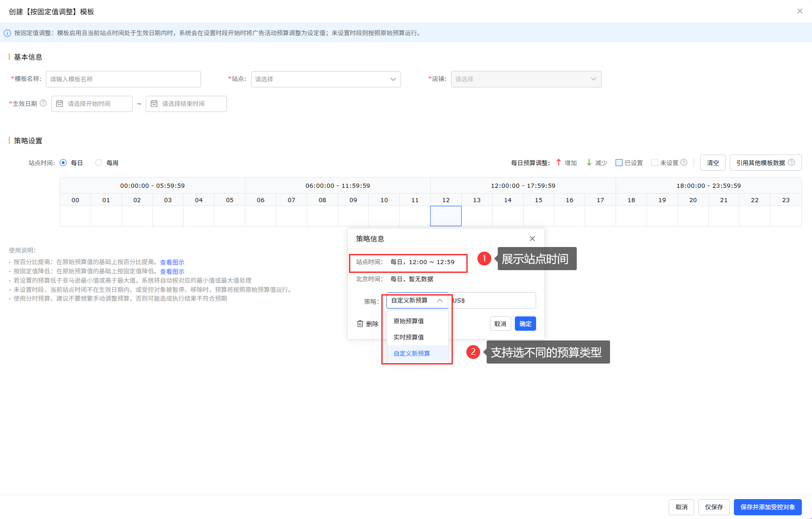Click the bottom bar 取消 button
Viewport: 812px width, 519px height.
coord(681,507)
